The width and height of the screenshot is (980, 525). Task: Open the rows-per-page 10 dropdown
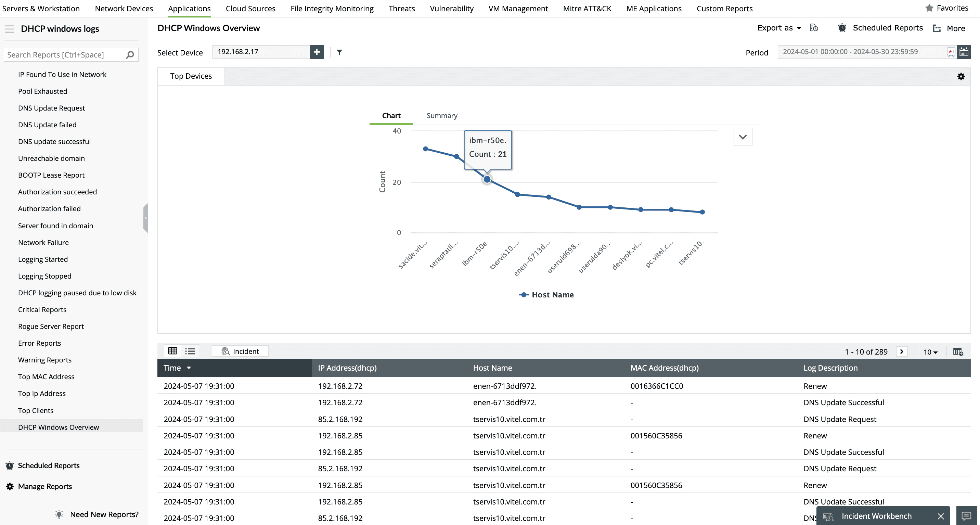pyautogui.click(x=930, y=352)
